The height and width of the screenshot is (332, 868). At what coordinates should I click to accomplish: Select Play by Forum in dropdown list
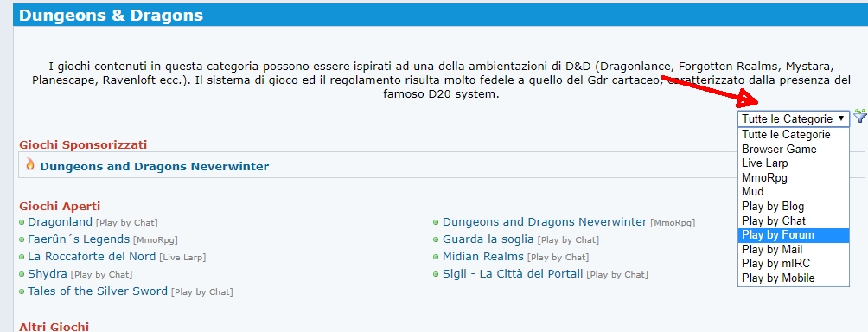tap(794, 235)
